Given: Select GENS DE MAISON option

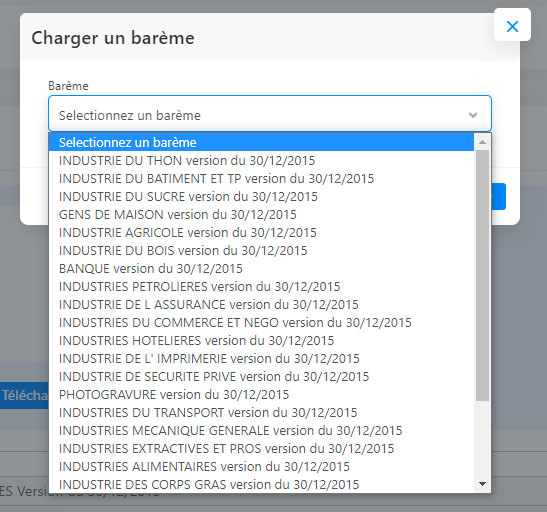Looking at the screenshot, I should [261, 214].
